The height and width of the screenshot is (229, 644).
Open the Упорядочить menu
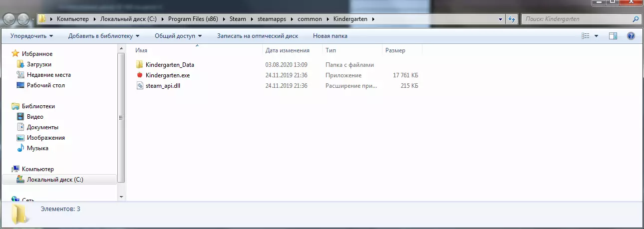31,36
